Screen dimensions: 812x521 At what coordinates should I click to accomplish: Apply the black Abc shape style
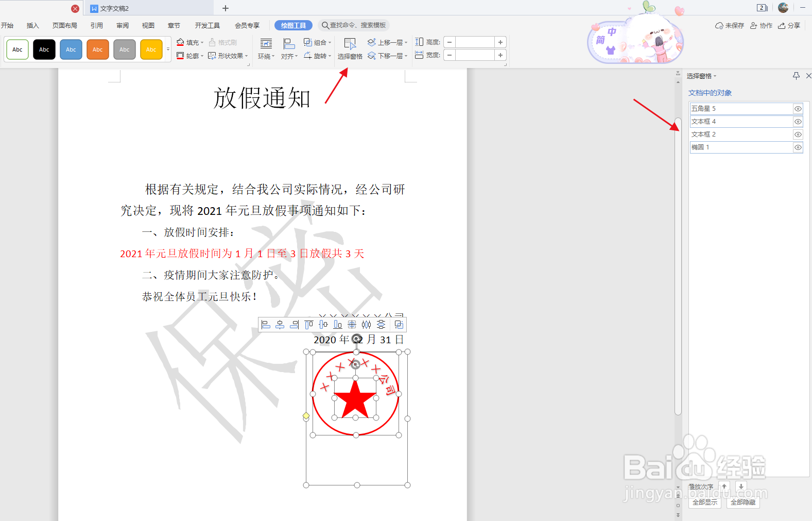pyautogui.click(x=44, y=49)
